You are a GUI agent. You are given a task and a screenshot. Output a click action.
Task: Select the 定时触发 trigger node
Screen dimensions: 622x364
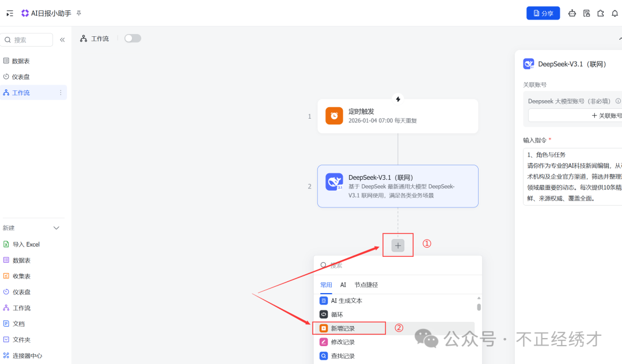[x=398, y=116]
